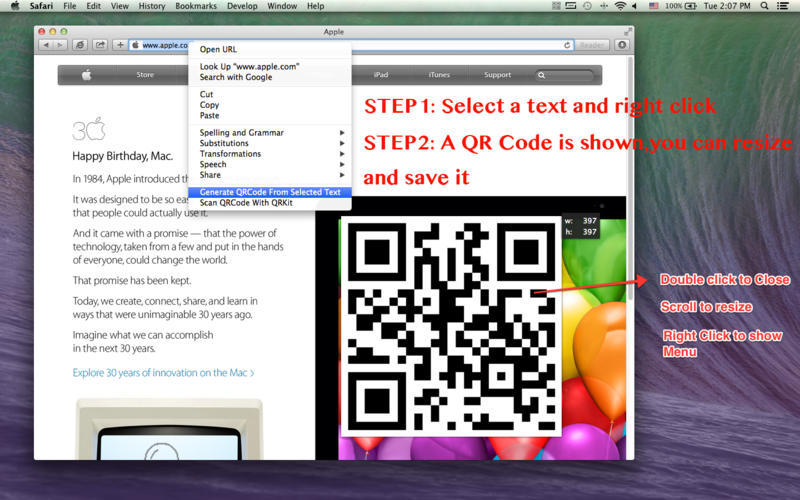The image size is (800, 500).
Task: Select Generate QRCode From Selected Text
Action: tap(269, 192)
